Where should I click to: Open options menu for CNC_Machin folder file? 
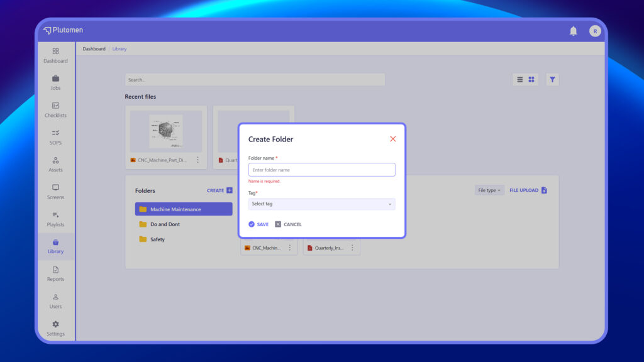(x=289, y=248)
